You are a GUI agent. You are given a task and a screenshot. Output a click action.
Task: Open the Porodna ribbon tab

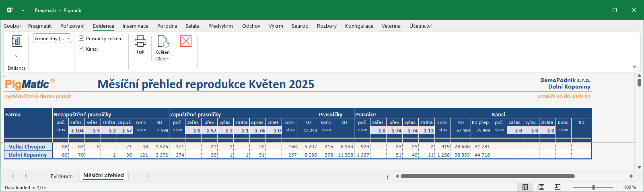[x=167, y=26]
